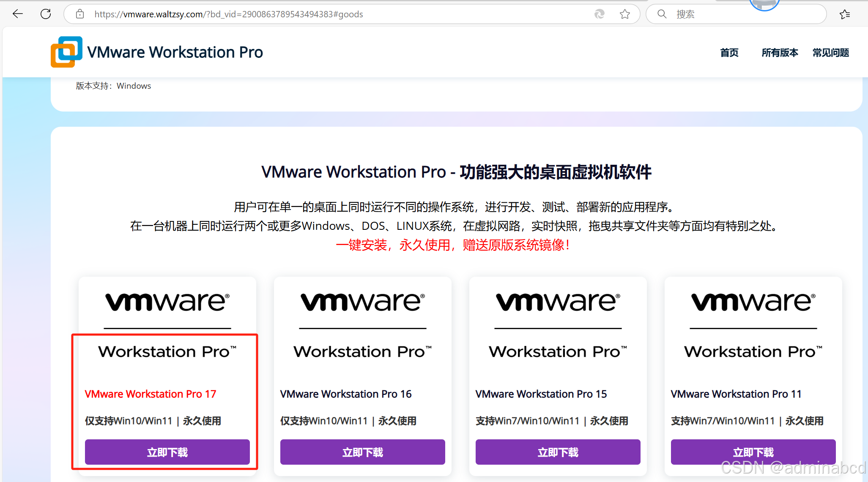Open the 常见问题 nav item
Viewport: 868px width, 482px height.
pos(831,53)
